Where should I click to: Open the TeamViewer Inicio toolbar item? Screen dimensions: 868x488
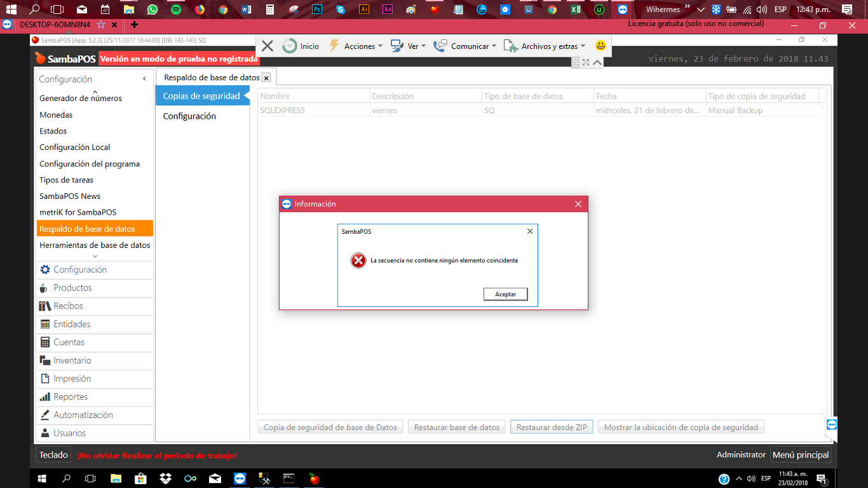click(x=301, y=46)
